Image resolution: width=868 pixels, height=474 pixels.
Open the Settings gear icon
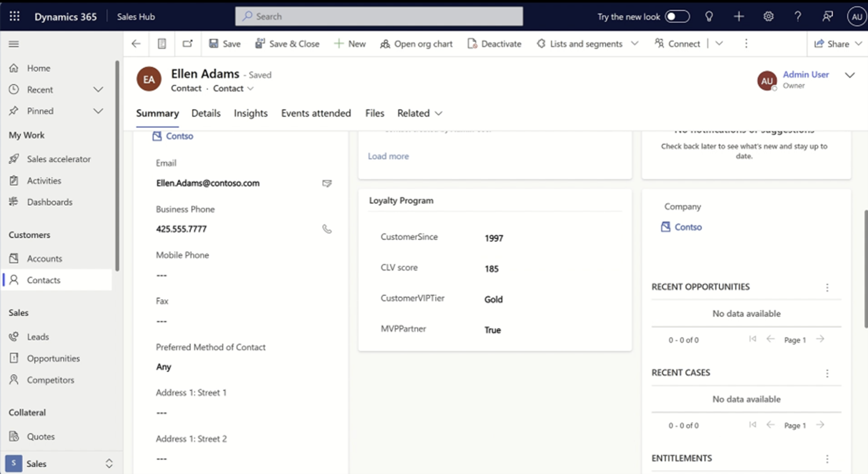(768, 16)
